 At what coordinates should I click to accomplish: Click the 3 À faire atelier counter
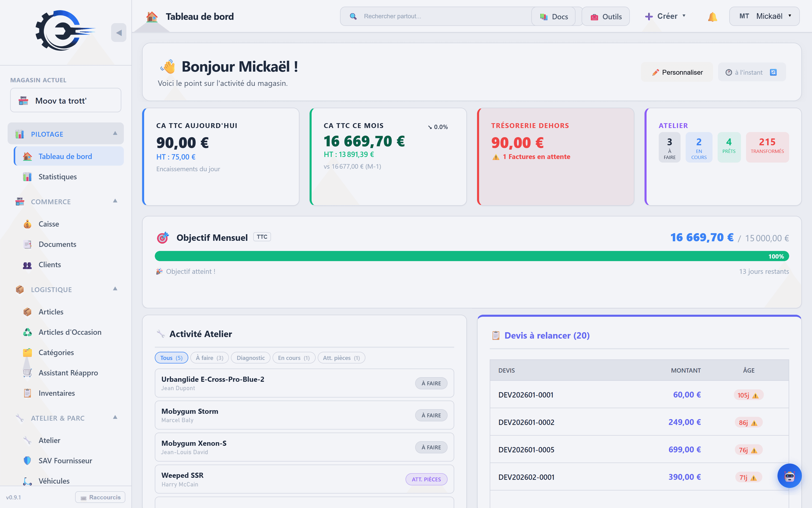(x=670, y=148)
